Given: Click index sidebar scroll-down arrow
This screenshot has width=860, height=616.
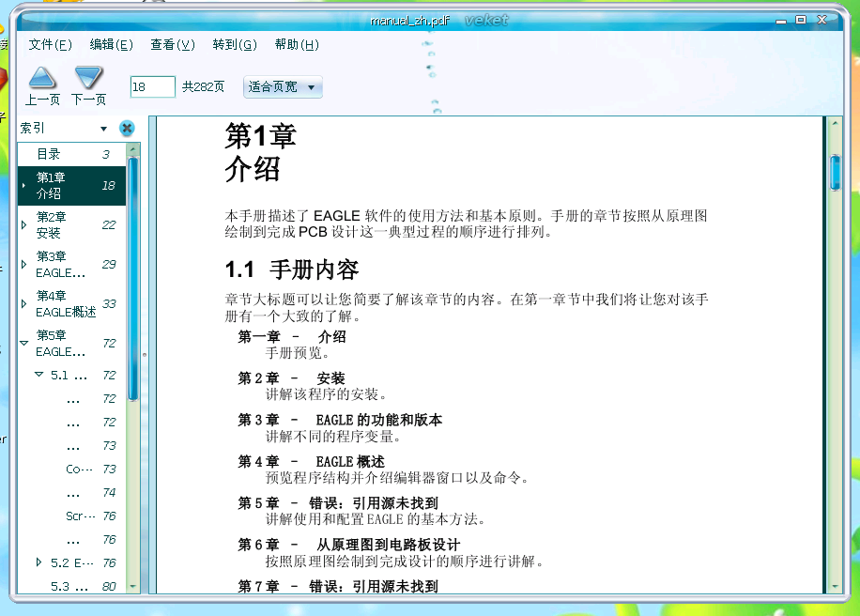Looking at the screenshot, I should point(132,586).
